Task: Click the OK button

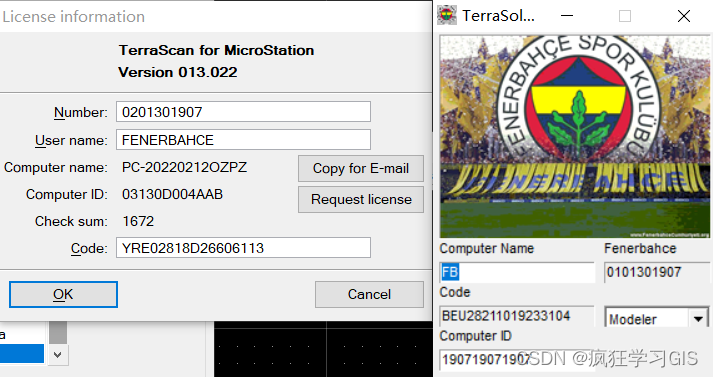Action: [63, 294]
